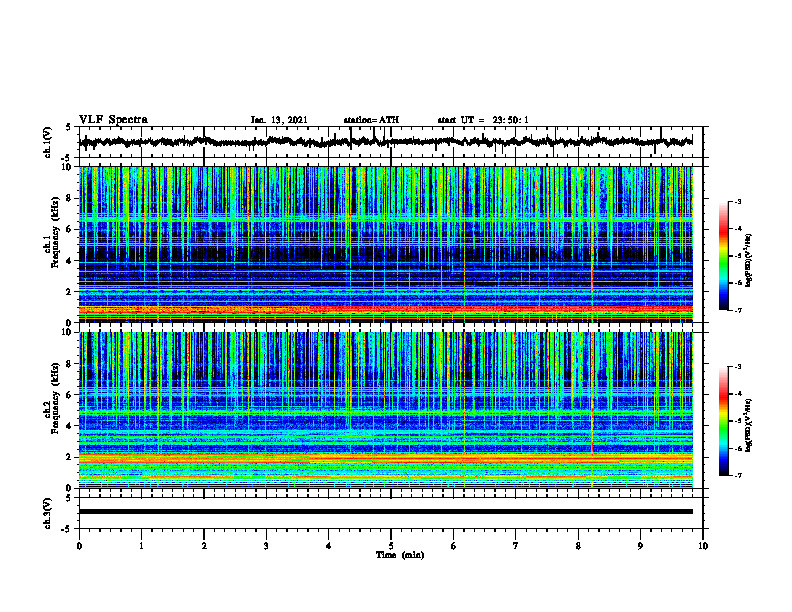
Task: Click the ch.2 spectrogram panel
Action: pos(385,410)
